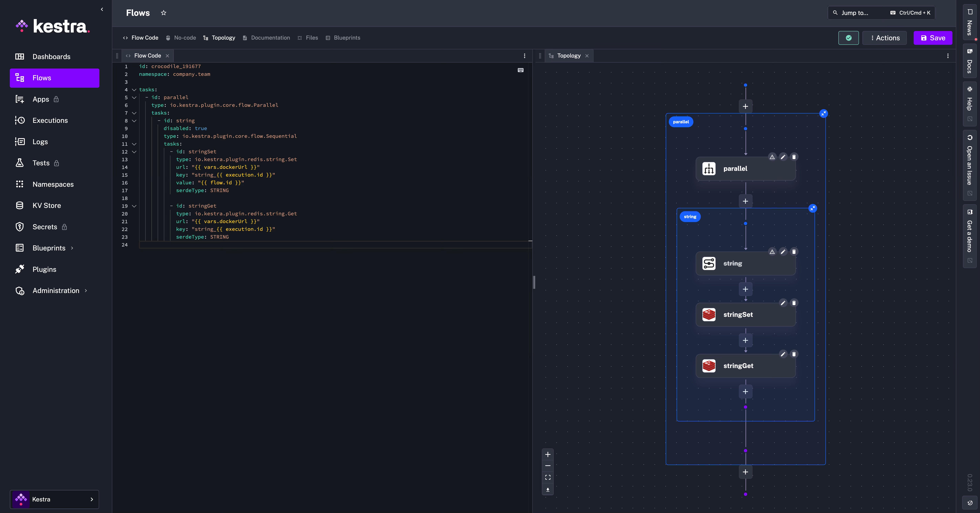This screenshot has width=980, height=513.
Task: Edit the parallel task with pencil icon
Action: coord(783,157)
